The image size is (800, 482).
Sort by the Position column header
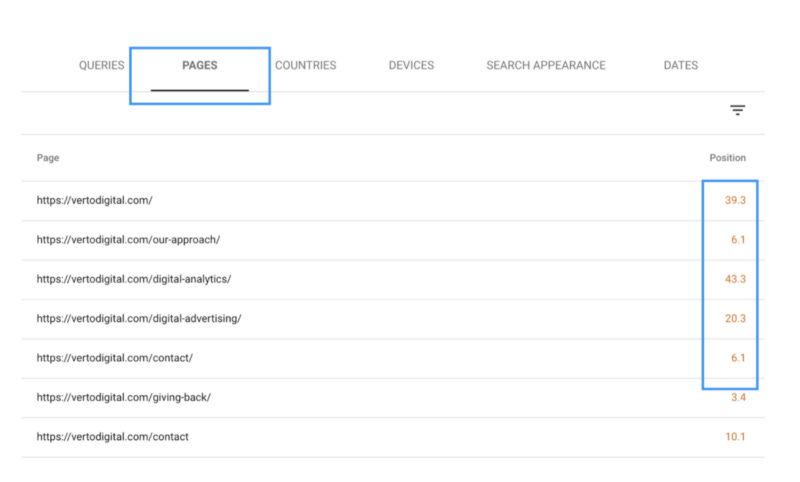pos(728,158)
